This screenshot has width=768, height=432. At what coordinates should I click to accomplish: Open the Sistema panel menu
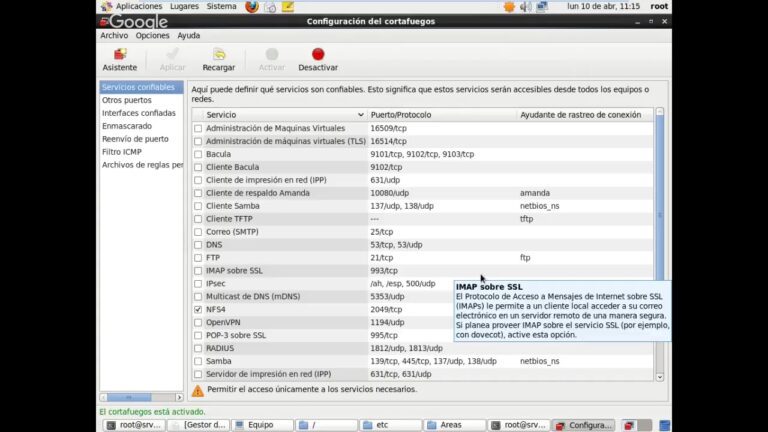tap(221, 6)
